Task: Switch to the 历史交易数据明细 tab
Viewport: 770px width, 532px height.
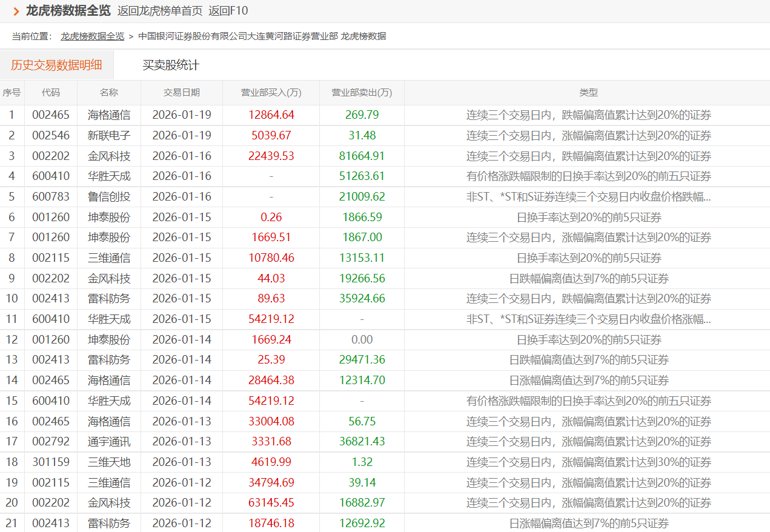Action: (x=56, y=65)
